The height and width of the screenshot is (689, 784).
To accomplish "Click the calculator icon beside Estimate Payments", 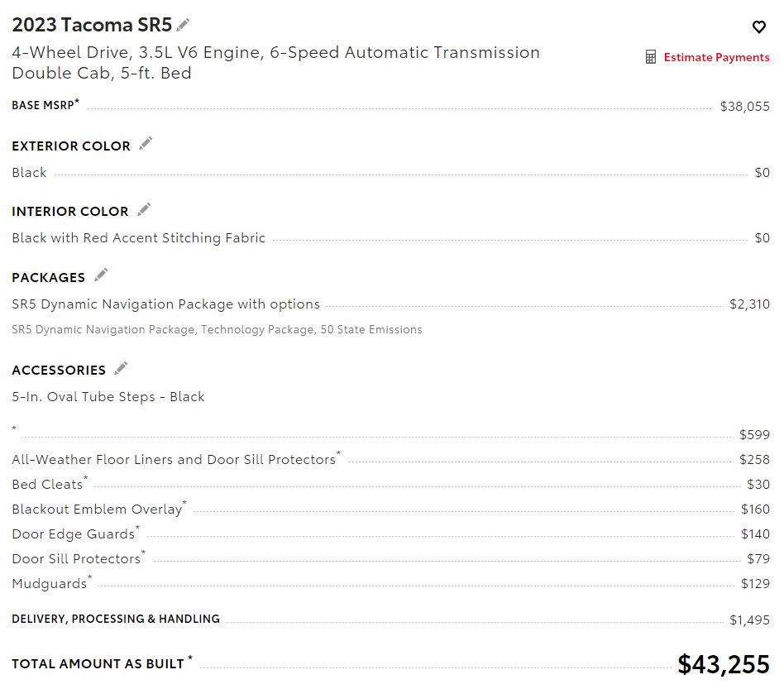I will pyautogui.click(x=650, y=57).
